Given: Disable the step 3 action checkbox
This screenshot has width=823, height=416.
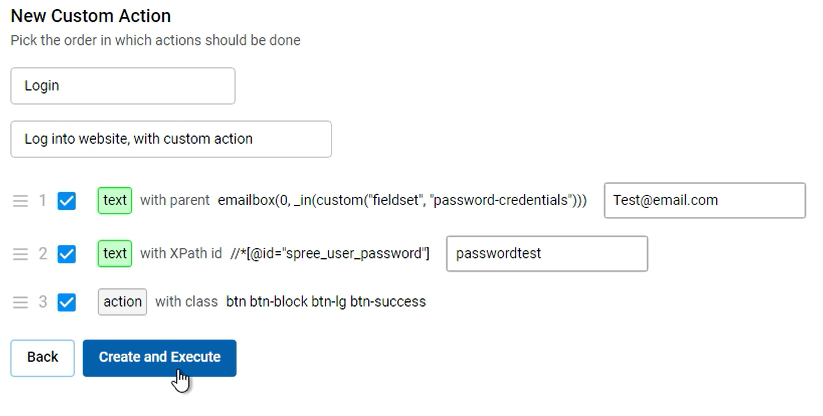Looking at the screenshot, I should click(67, 302).
